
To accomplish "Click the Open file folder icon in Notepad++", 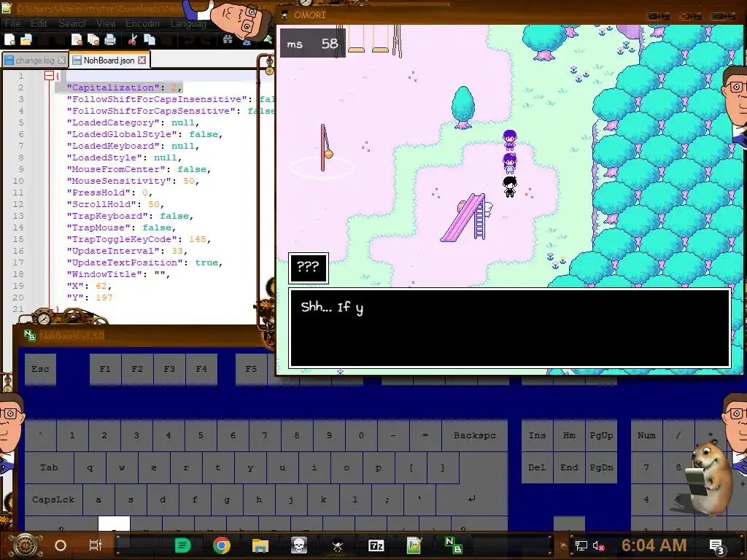I will click(x=26, y=39).
